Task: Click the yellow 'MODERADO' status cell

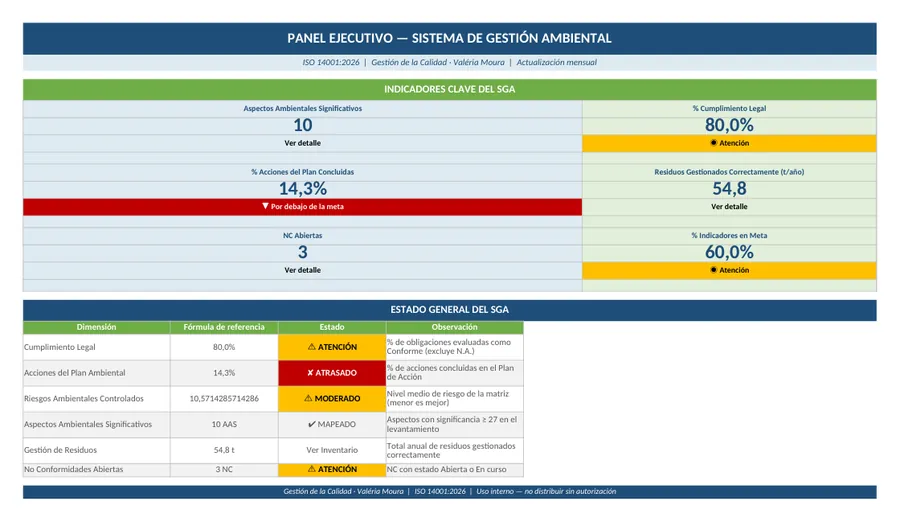Action: pyautogui.click(x=332, y=399)
